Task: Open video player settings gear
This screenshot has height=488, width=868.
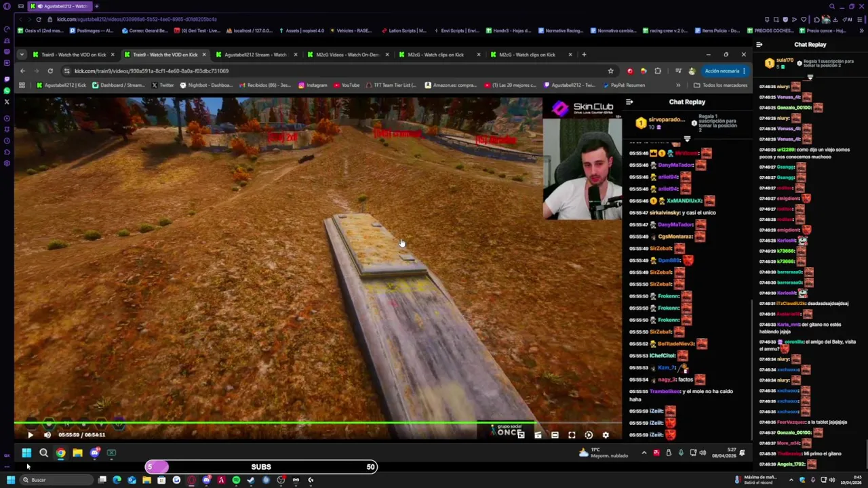Action: tap(606, 435)
